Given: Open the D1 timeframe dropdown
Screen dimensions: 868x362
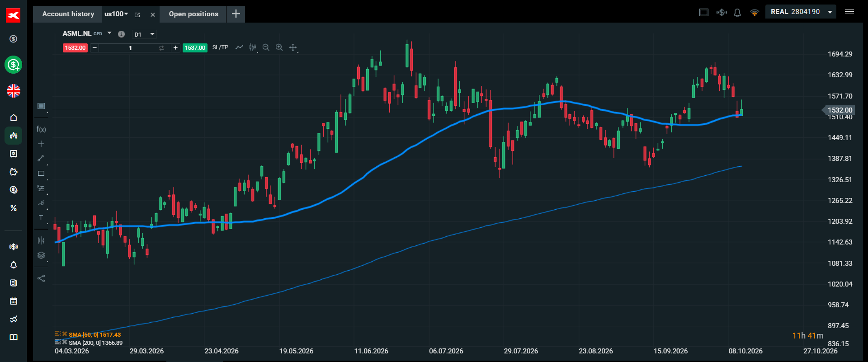Looking at the screenshot, I should (144, 34).
